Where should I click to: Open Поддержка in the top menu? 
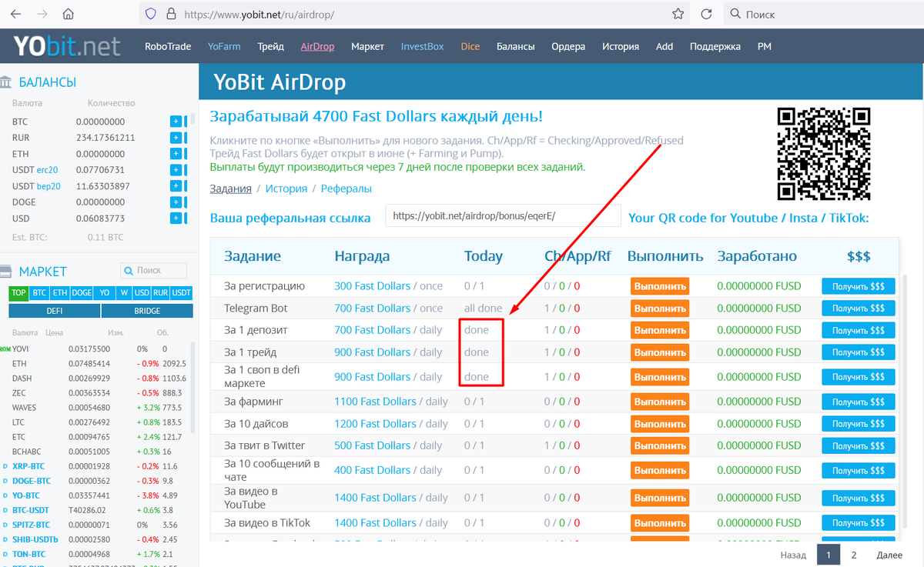[x=715, y=46]
